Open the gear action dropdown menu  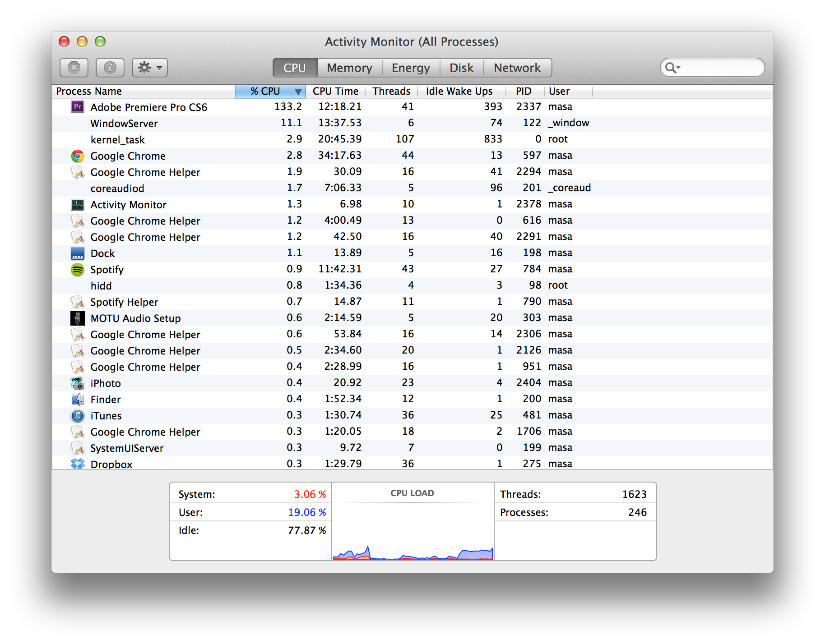(x=149, y=68)
